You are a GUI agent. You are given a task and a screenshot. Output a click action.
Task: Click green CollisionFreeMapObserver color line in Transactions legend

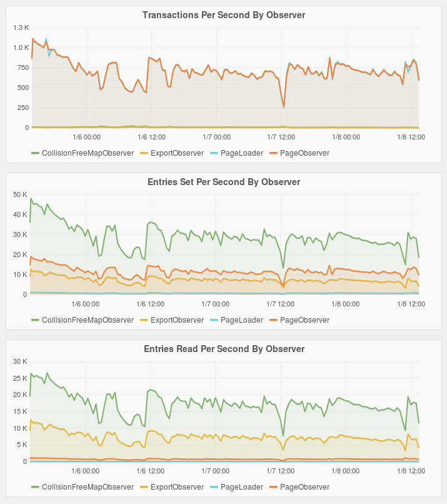[36, 153]
